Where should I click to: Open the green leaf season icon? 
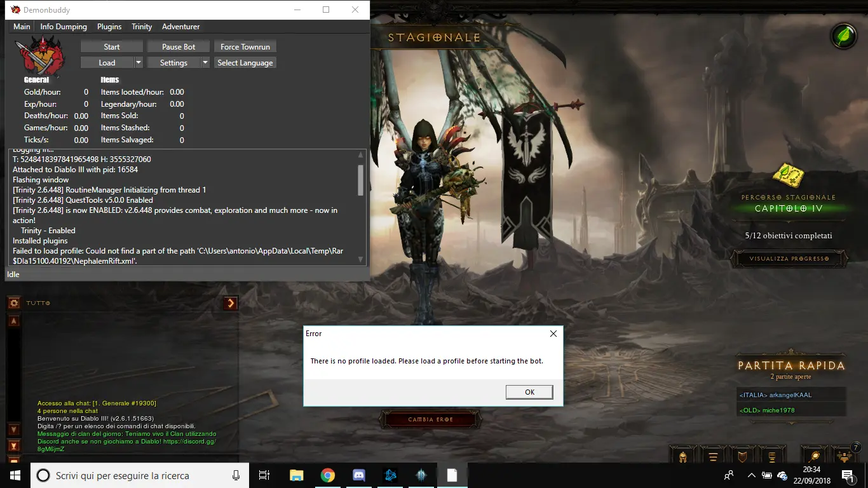tap(844, 36)
